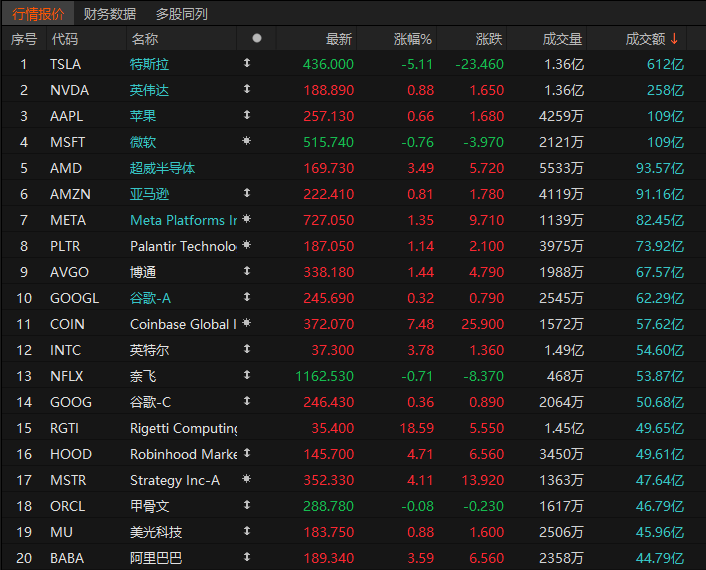Image resolution: width=706 pixels, height=570 pixels.
Task: Click the marker icon in ORCL row
Action: click(247, 505)
